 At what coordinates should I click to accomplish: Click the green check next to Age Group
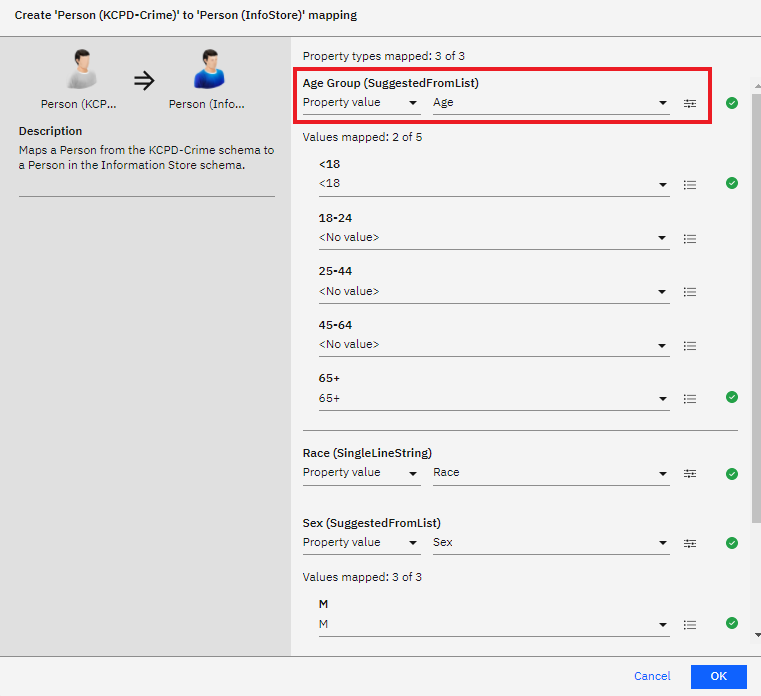732,103
